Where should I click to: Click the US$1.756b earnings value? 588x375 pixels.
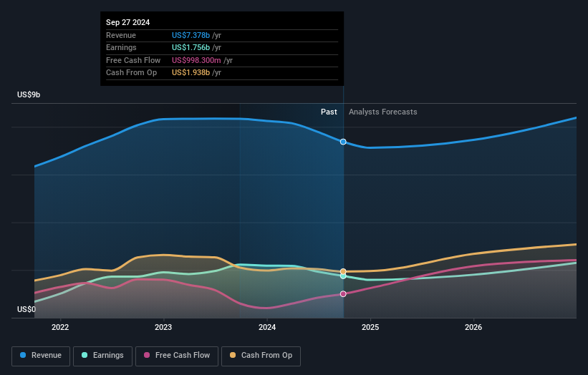[191, 47]
